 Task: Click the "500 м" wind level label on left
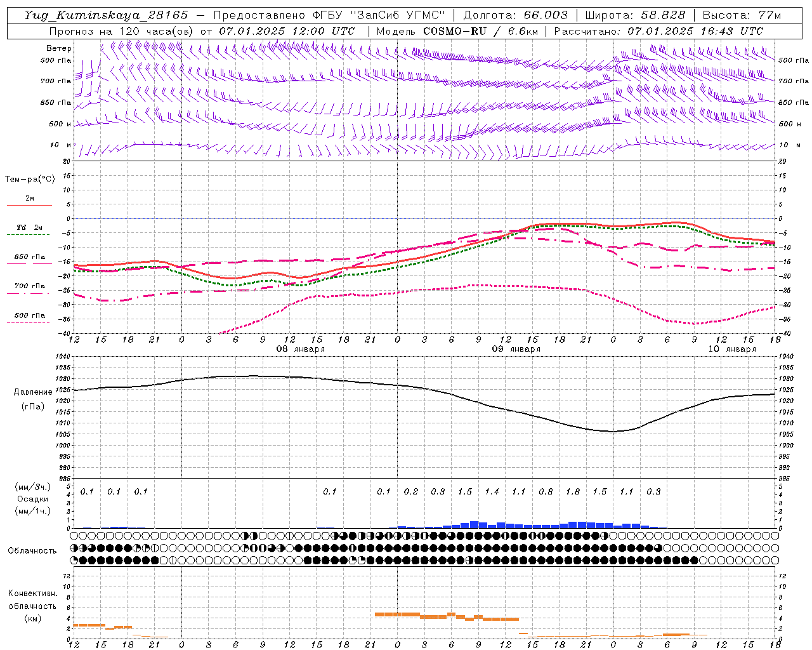coord(60,124)
